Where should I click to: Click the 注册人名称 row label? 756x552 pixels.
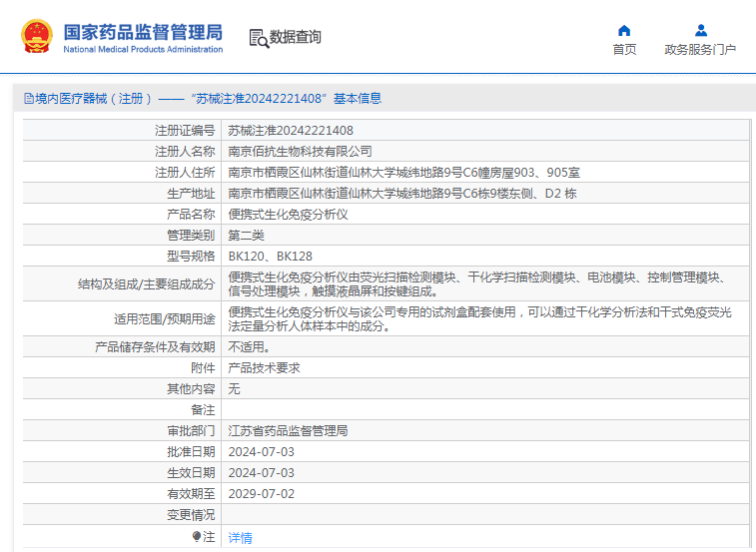point(185,152)
